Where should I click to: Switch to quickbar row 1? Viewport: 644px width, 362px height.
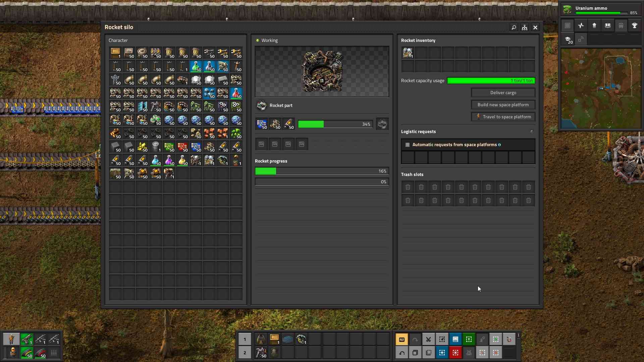coord(245,340)
